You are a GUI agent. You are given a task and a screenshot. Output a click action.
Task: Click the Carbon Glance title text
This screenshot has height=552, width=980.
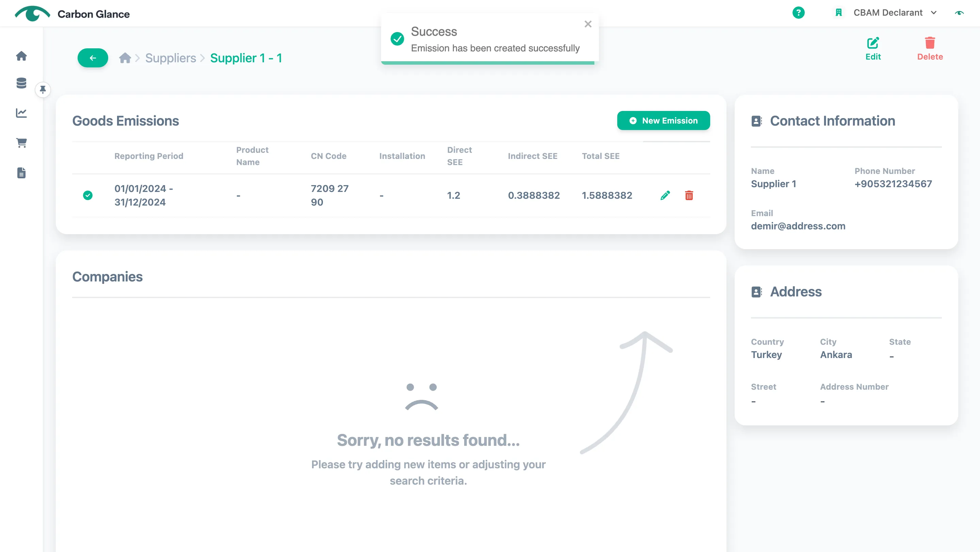pos(94,14)
